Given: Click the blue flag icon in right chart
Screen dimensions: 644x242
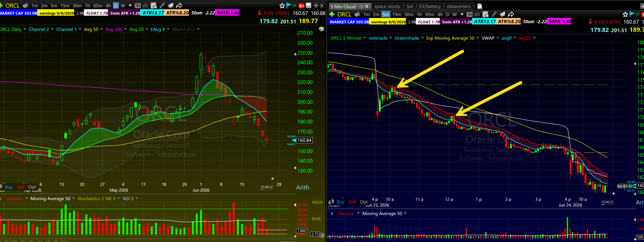Looking at the screenshot, I should (632, 14).
